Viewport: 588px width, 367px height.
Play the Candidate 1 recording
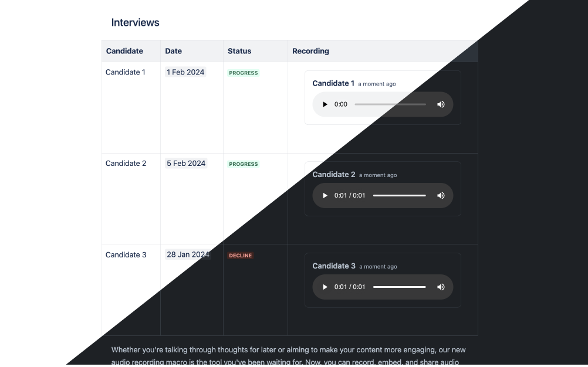point(325,104)
